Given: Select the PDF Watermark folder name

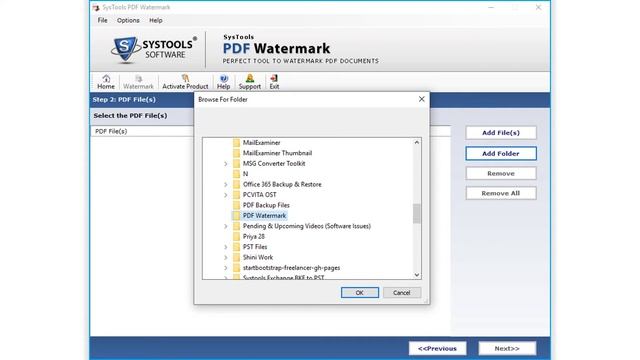Looking at the screenshot, I should point(264,216).
